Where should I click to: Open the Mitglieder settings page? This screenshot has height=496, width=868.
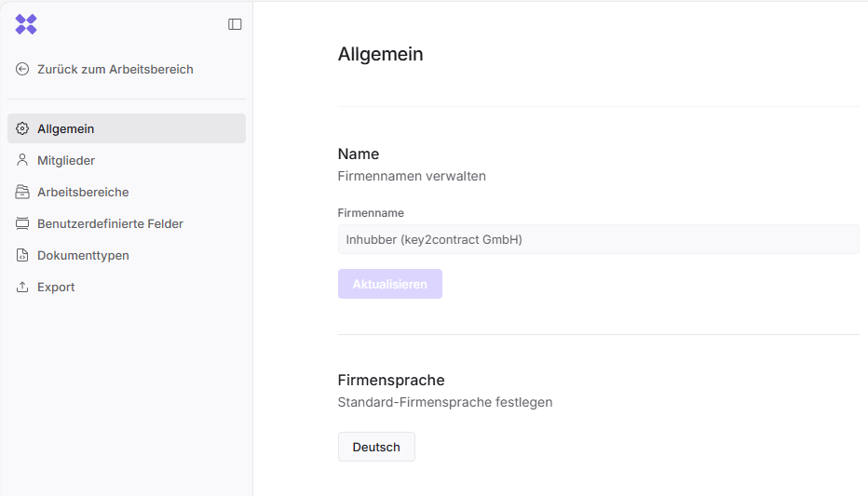click(x=66, y=160)
